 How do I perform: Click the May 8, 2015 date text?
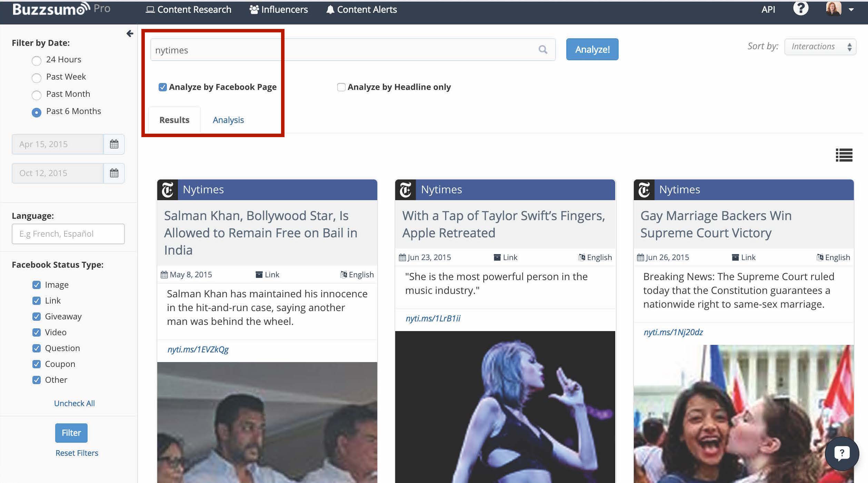click(x=191, y=275)
